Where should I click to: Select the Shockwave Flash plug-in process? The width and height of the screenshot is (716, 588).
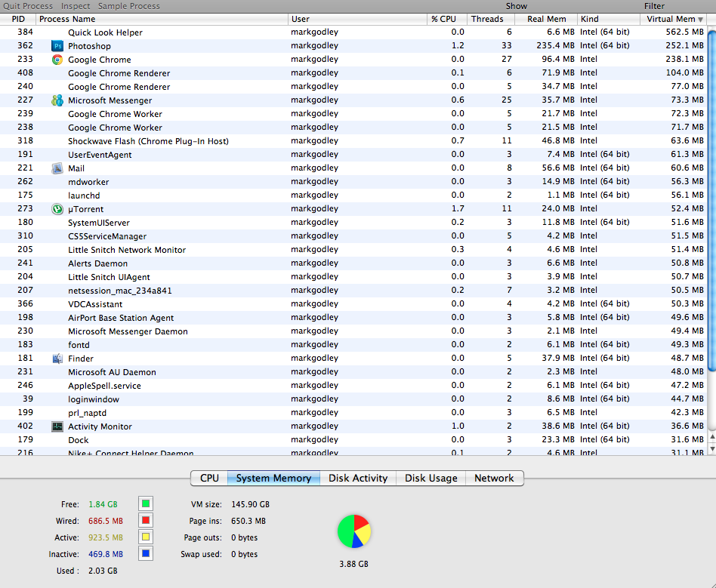(353, 141)
